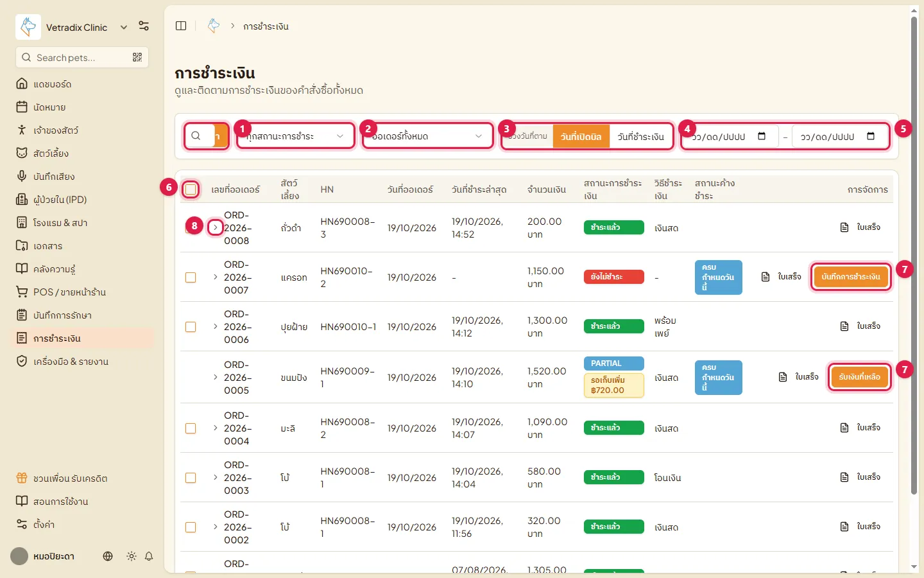Screen dimensions: 924x578
Task: Toggle the light theme sun icon
Action: click(x=132, y=556)
